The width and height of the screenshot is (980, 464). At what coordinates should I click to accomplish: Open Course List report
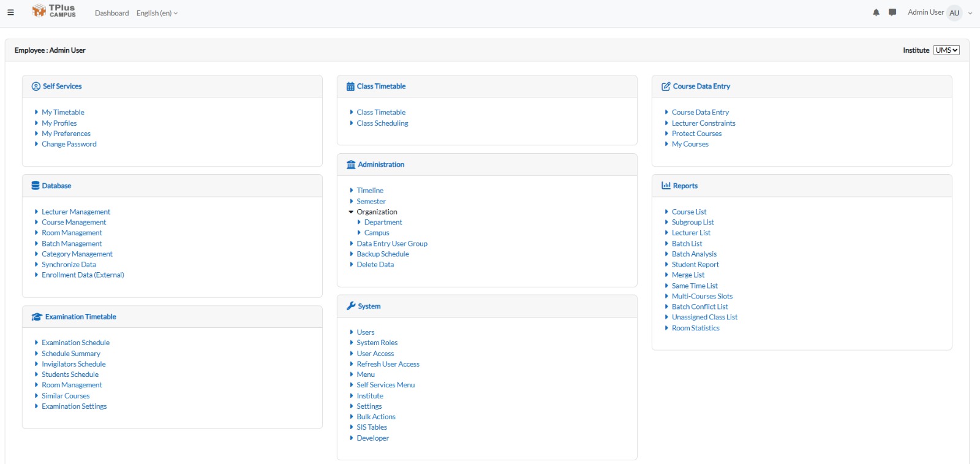pos(689,212)
